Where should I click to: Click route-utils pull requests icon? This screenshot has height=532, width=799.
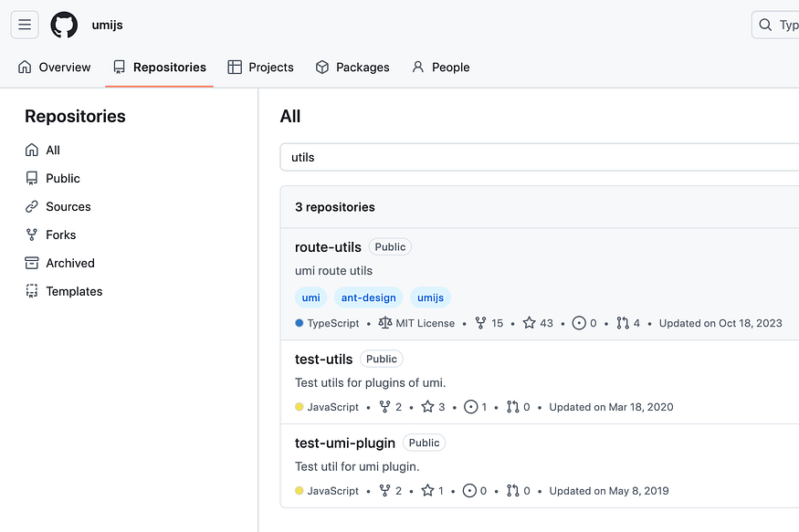coord(623,323)
